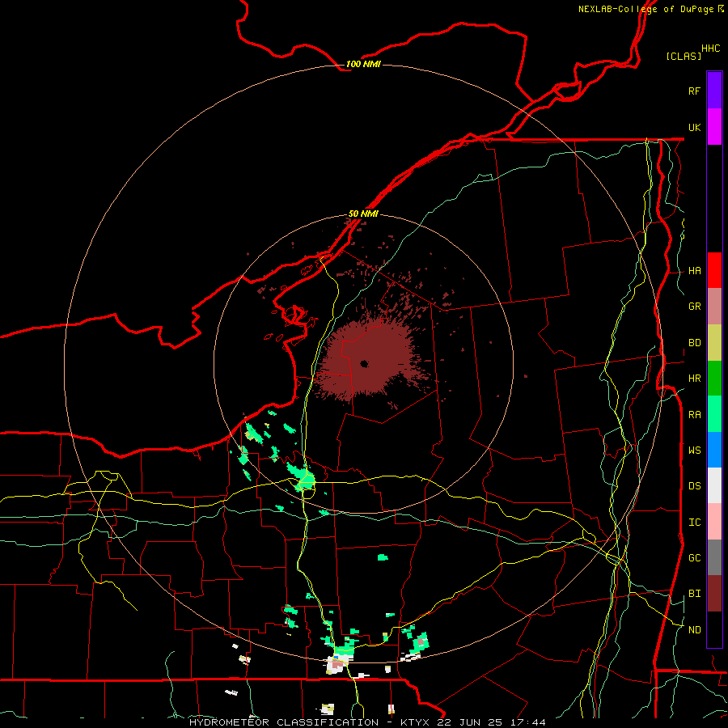Viewport: 728px width, 728px height.
Task: Click the UK legend label text
Action: (x=695, y=127)
